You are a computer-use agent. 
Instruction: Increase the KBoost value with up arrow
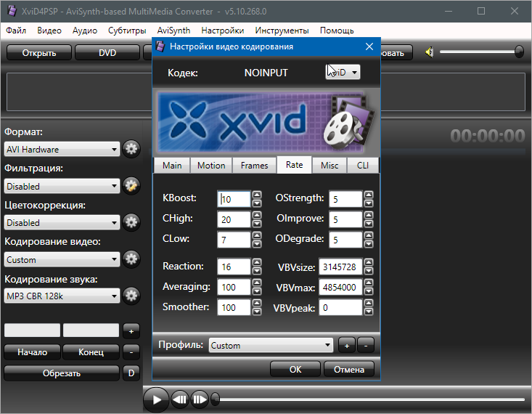[x=257, y=195]
